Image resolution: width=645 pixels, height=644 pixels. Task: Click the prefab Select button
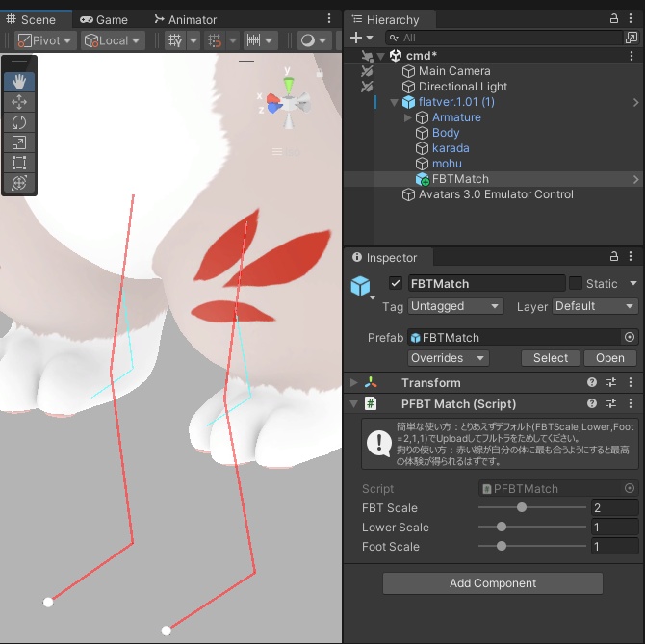[x=551, y=358]
